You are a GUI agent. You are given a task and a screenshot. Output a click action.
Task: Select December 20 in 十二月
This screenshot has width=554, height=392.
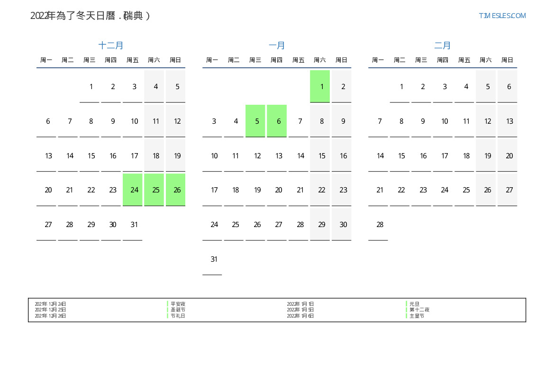pyautogui.click(x=46, y=190)
